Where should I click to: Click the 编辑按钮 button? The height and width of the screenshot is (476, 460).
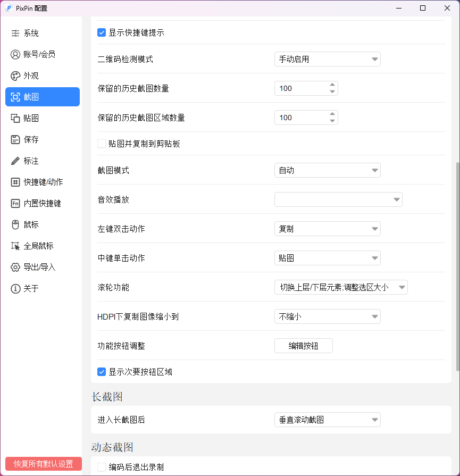point(303,346)
